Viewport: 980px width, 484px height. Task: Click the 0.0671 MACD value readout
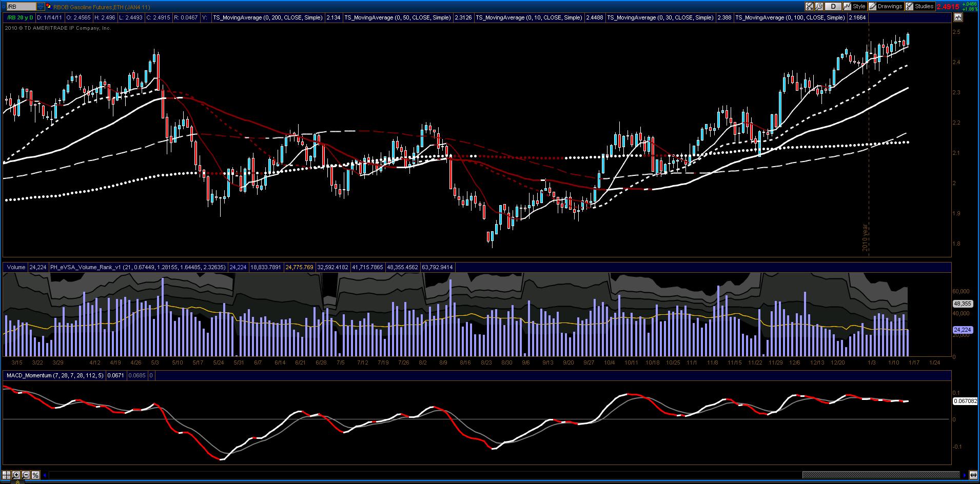pyautogui.click(x=115, y=375)
